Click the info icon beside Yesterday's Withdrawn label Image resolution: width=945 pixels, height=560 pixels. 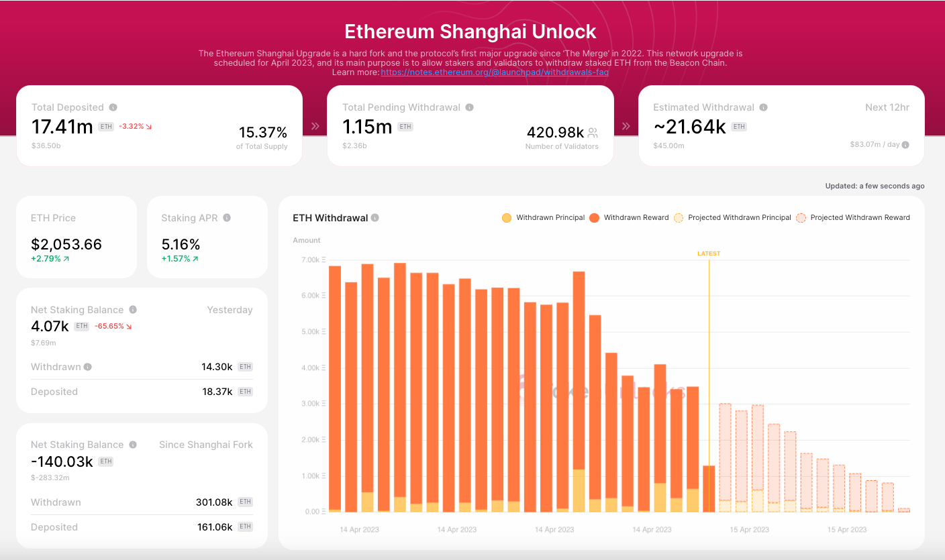point(88,367)
